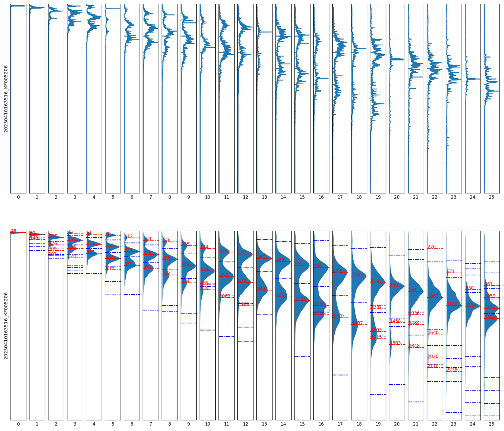504x431 pixels.
Task: Select peak marker 719 in bottom panel 18
Action: pos(356,274)
